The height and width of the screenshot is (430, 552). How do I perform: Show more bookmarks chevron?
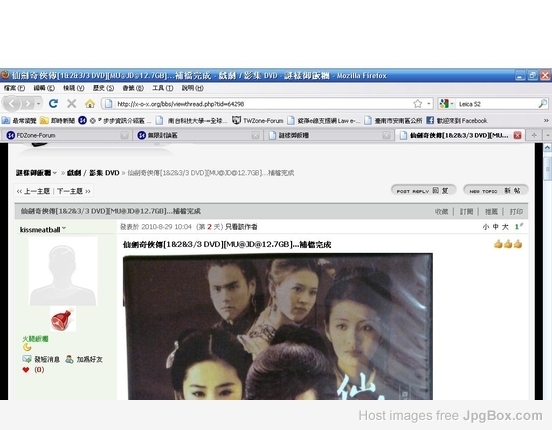pyautogui.click(x=546, y=121)
